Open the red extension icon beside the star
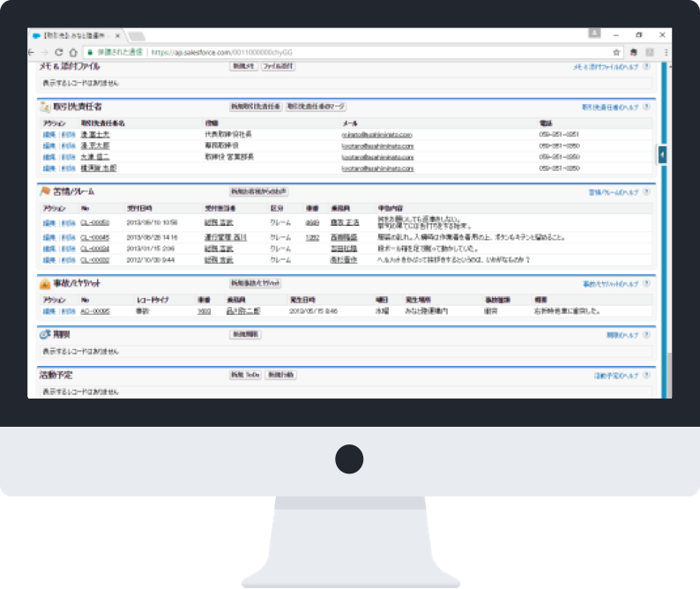Screen dimensions: 700x589 (634, 52)
